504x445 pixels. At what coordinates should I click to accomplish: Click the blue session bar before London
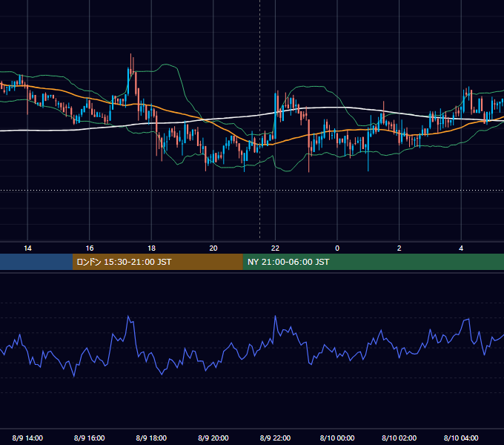click(36, 262)
